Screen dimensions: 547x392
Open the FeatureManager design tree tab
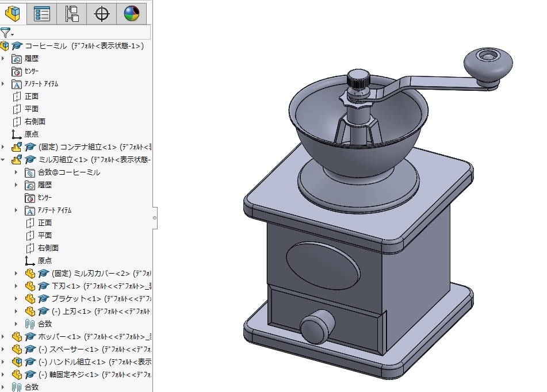tap(13, 13)
